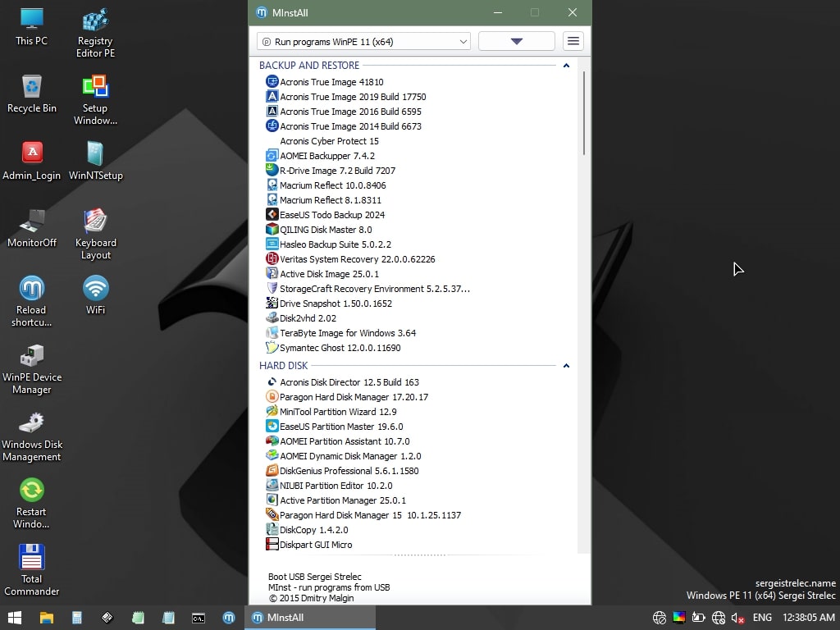Launch Setup Windows desktop shortcut
840x630 pixels.
pos(95,99)
